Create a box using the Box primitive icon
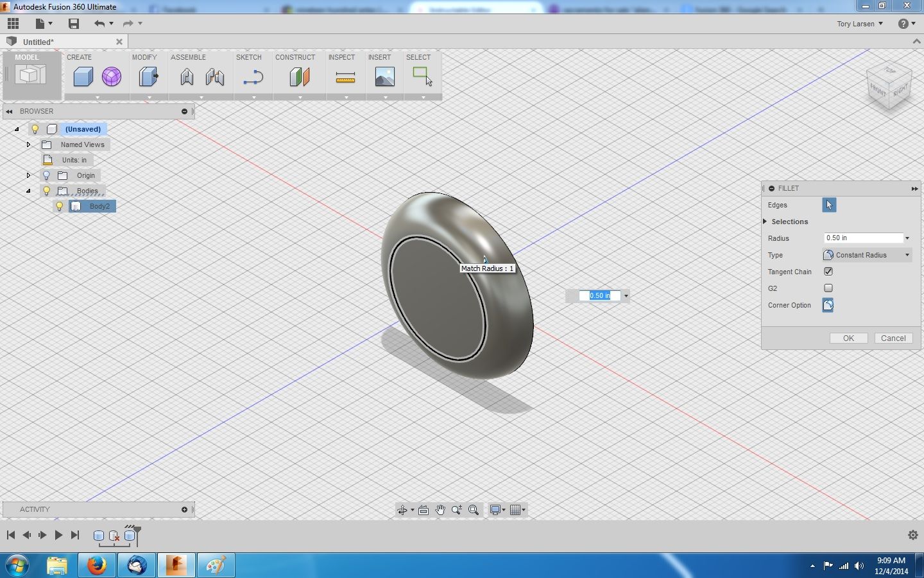The width and height of the screenshot is (924, 578). (83, 77)
